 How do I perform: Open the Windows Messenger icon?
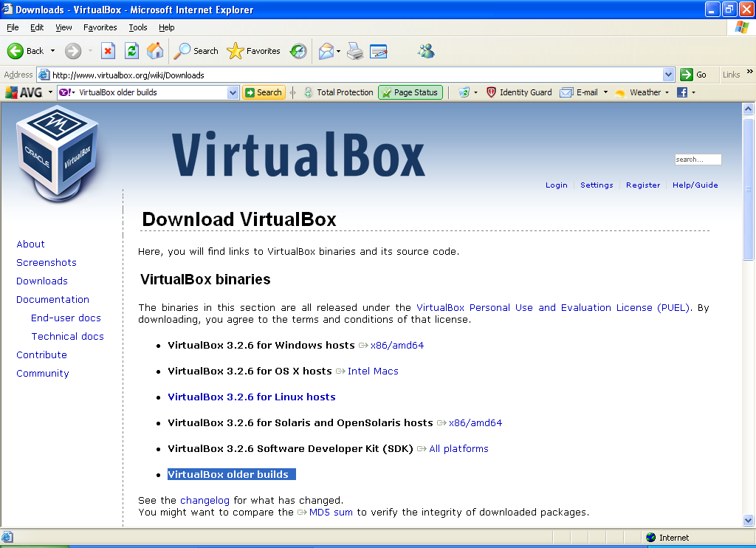tap(426, 51)
